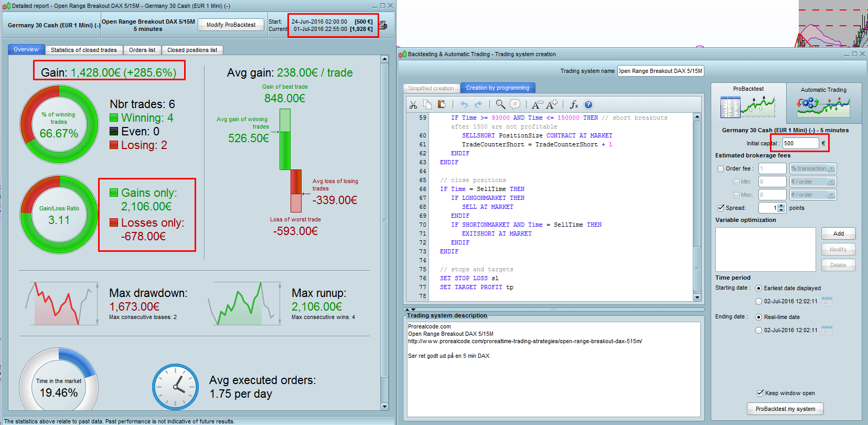Enable the Order fee checkbox
868x425 pixels.
[721, 169]
